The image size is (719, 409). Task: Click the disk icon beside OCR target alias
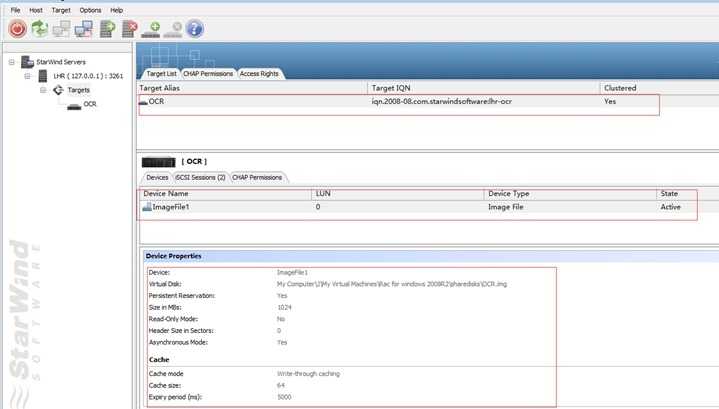(x=143, y=102)
